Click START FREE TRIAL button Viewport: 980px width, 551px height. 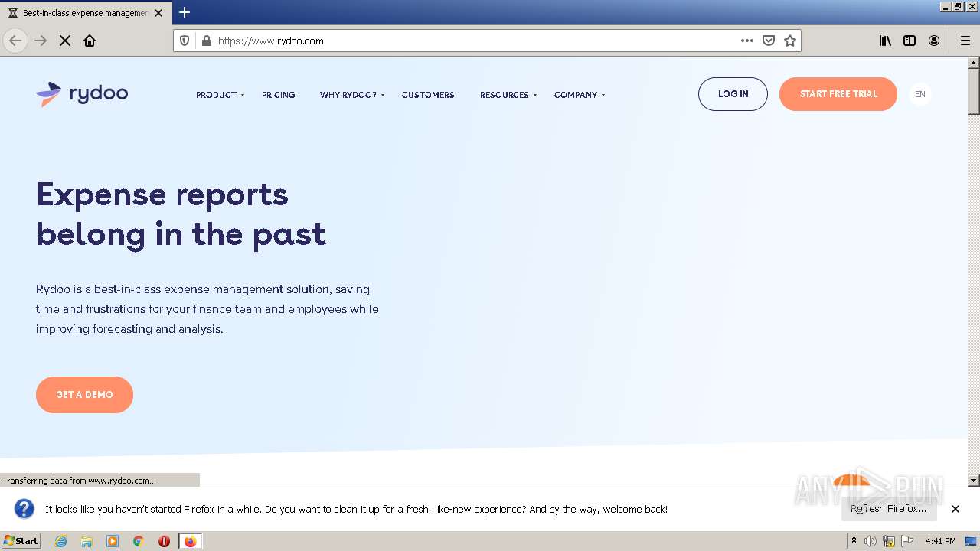tap(838, 94)
